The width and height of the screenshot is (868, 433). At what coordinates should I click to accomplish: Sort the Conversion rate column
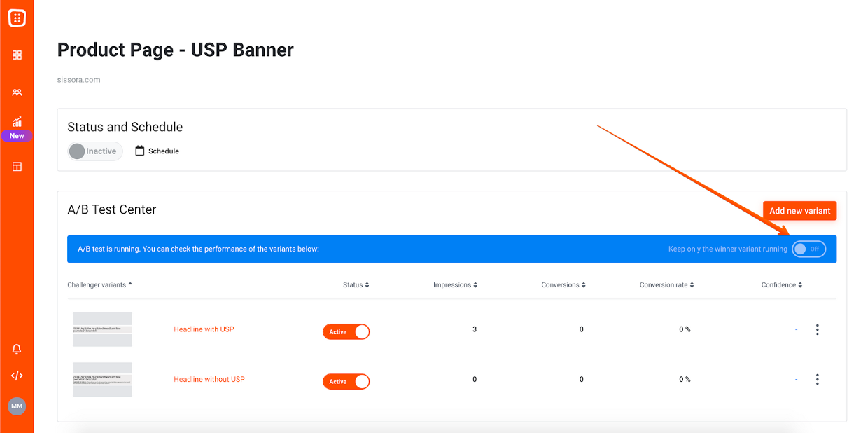coord(692,284)
